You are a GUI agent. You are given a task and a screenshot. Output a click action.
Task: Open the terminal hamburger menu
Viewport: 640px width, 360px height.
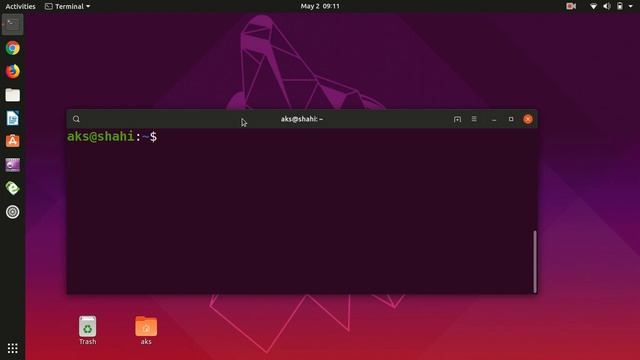click(x=474, y=119)
